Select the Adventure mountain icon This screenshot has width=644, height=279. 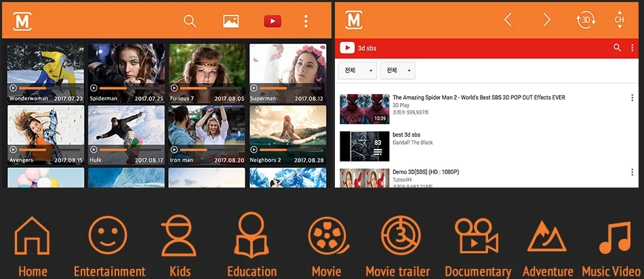546,237
